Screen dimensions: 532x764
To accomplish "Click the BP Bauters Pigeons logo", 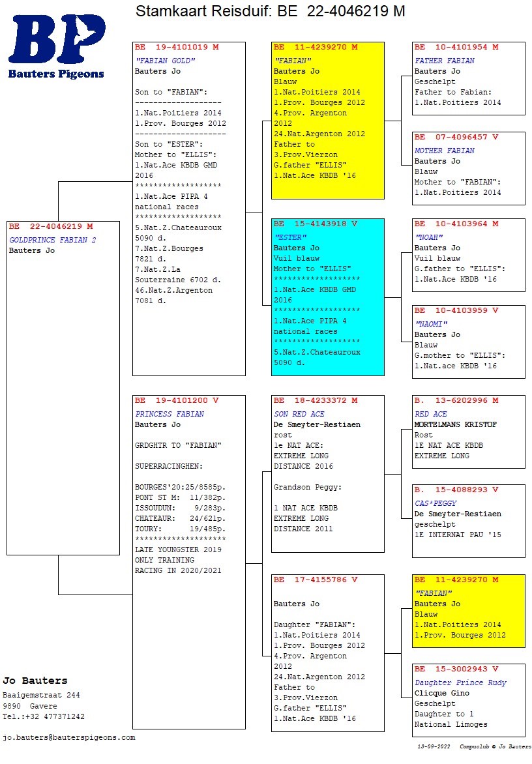I will tap(56, 46).
